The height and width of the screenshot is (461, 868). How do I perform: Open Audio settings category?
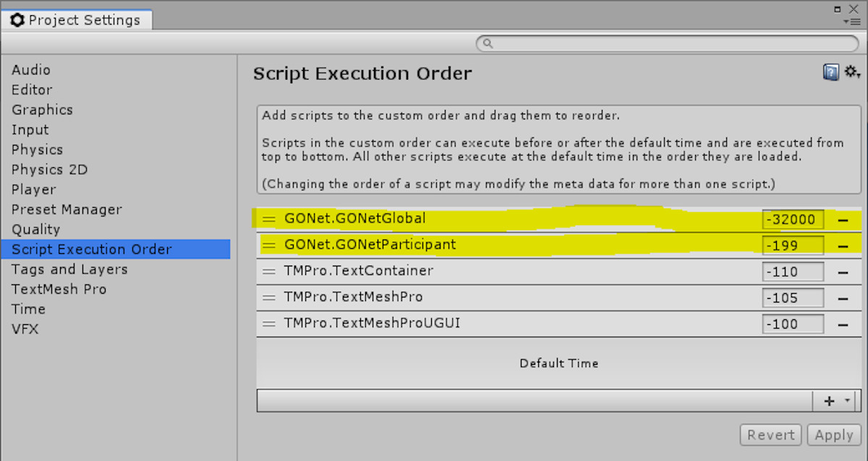point(31,70)
